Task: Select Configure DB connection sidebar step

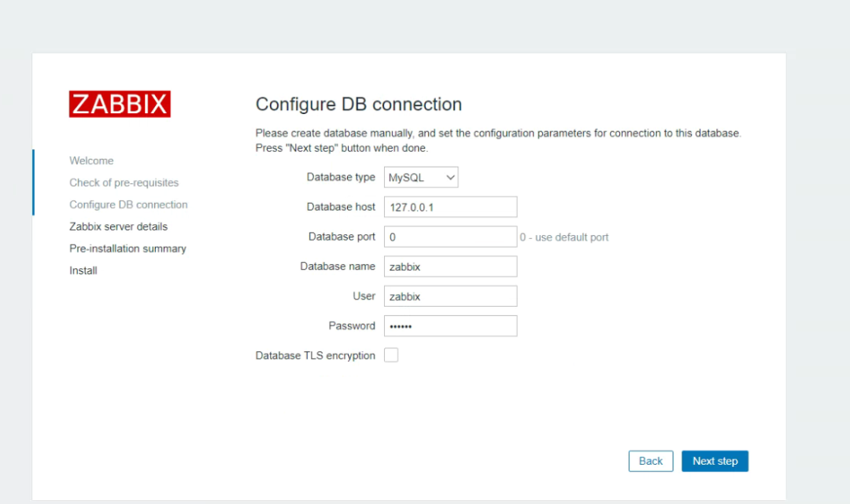Action: point(128,204)
